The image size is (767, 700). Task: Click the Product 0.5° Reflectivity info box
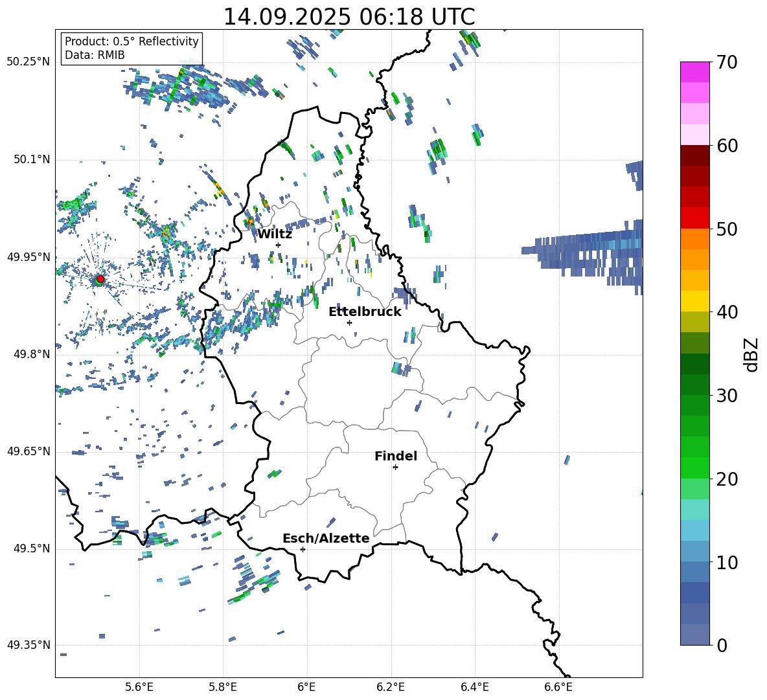coord(132,49)
